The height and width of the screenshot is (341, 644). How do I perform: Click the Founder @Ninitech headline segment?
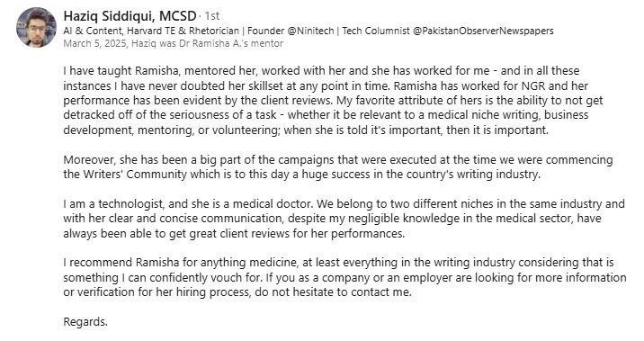coord(291,31)
